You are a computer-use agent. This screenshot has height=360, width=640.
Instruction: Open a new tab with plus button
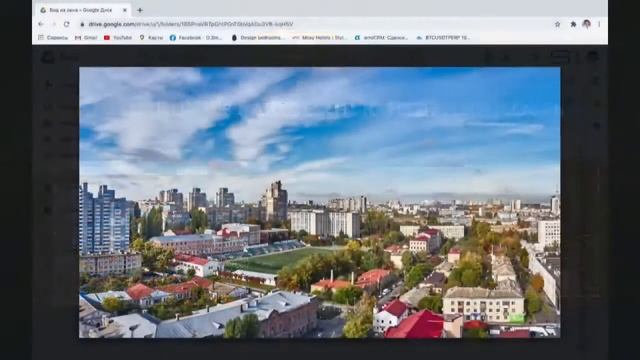140,10
